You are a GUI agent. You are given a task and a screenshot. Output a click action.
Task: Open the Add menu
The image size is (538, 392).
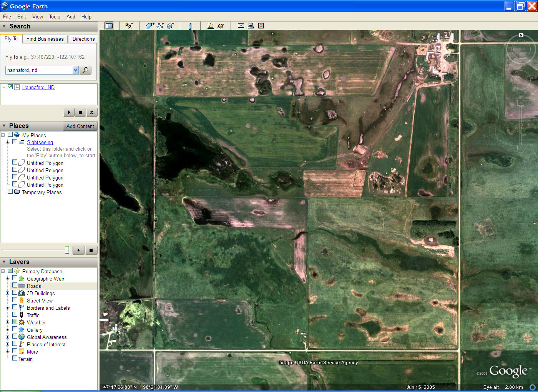(71, 17)
